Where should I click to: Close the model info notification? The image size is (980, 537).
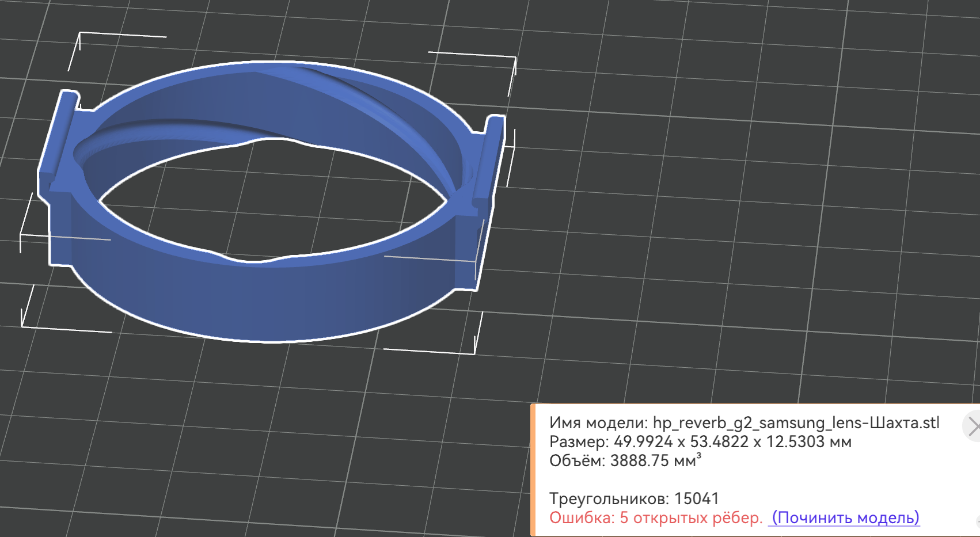972,426
